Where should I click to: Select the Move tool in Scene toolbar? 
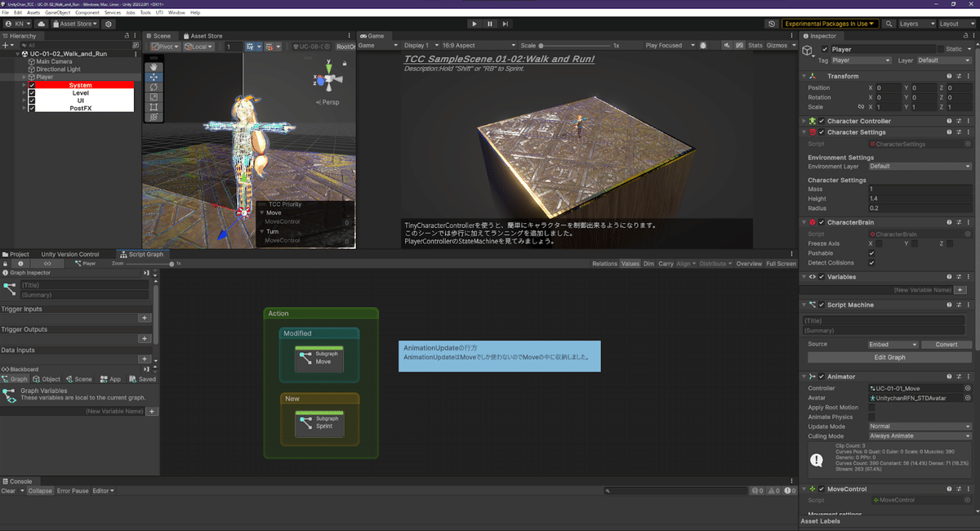pos(154,77)
